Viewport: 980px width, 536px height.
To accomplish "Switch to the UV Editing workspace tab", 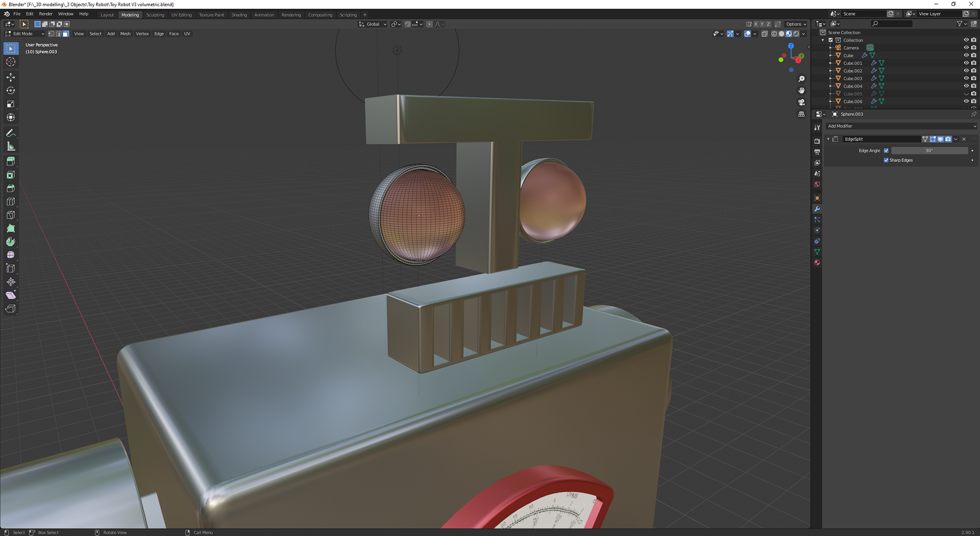I will tap(182, 15).
